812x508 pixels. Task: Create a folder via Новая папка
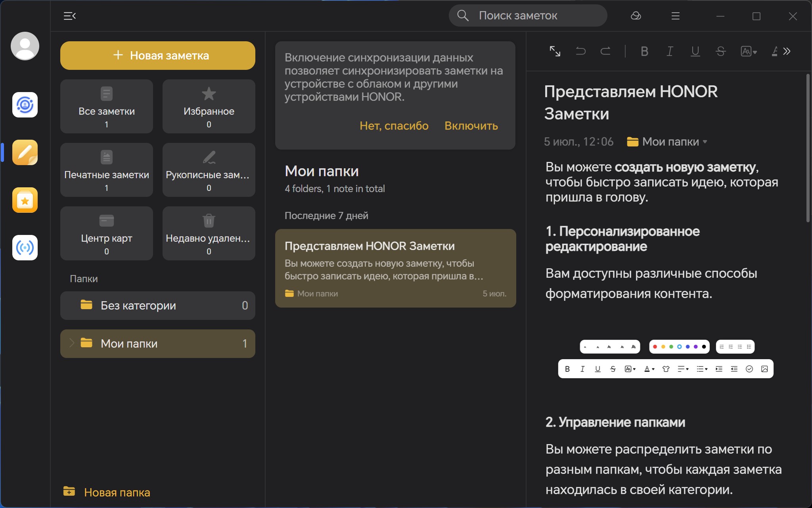[x=107, y=492]
